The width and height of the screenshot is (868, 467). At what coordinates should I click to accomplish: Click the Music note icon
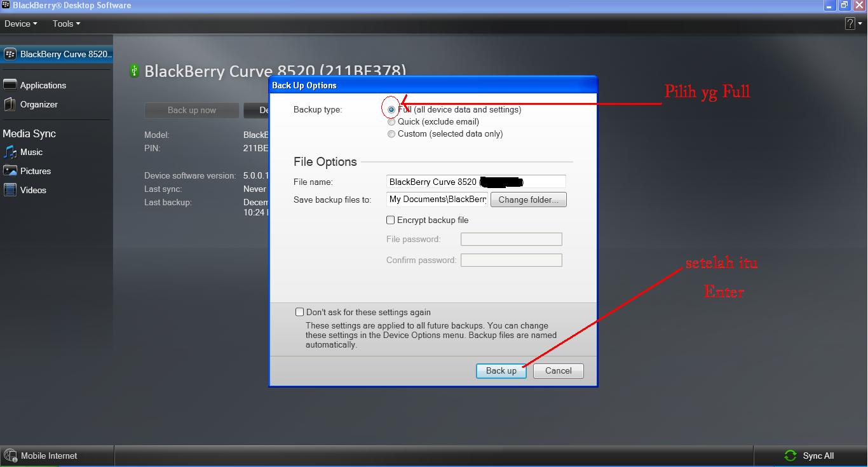[x=10, y=152]
